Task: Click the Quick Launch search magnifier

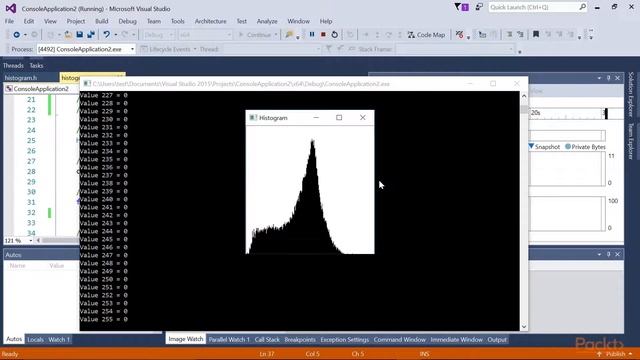Action: tap(582, 7)
